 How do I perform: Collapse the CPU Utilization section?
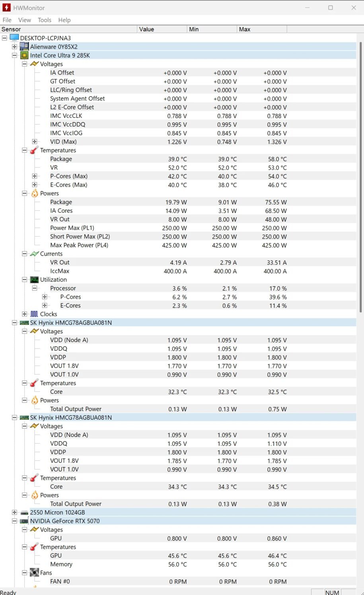(25, 280)
